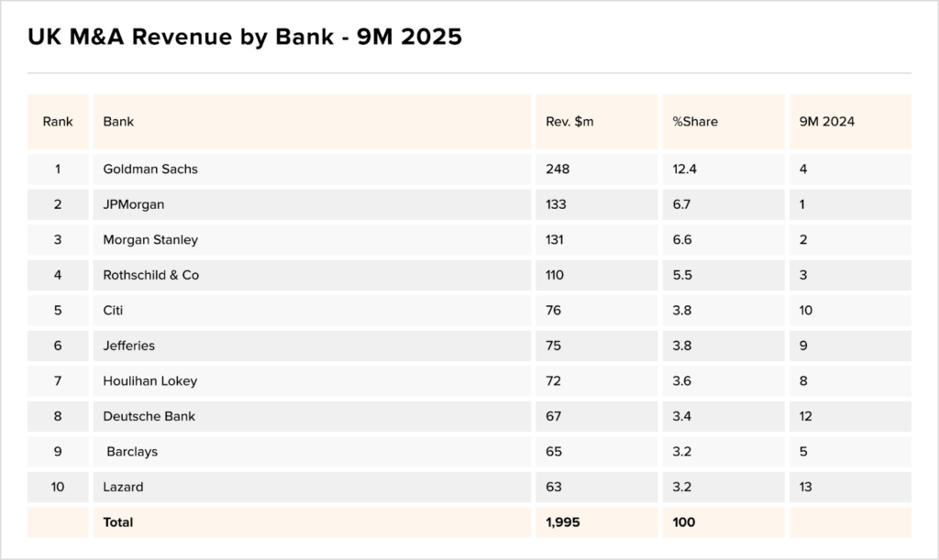
Task: Select the 1,995 total revenue value
Action: pos(563,522)
